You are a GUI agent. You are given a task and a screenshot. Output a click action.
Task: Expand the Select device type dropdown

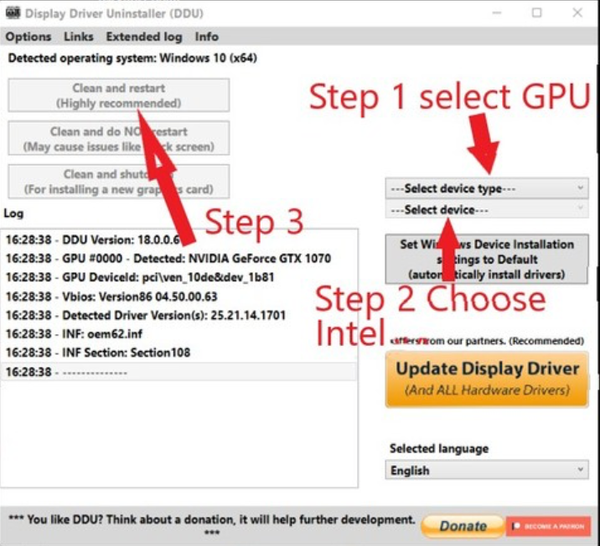(x=486, y=188)
